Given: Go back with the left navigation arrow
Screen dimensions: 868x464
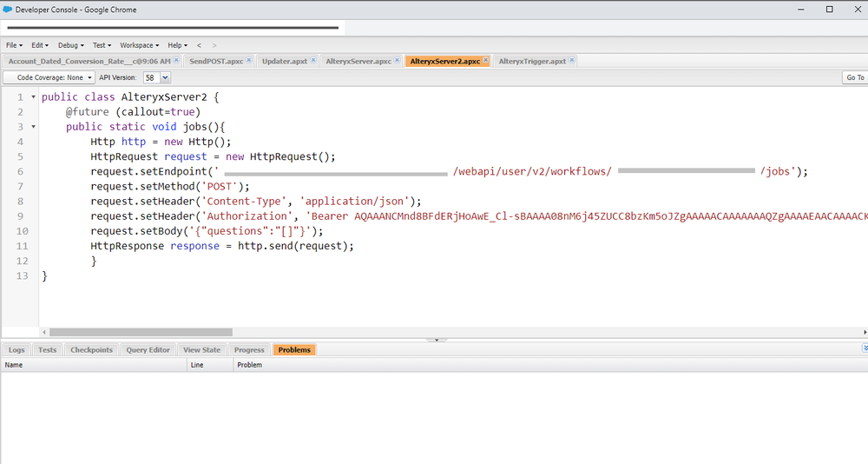Looking at the screenshot, I should (x=199, y=45).
